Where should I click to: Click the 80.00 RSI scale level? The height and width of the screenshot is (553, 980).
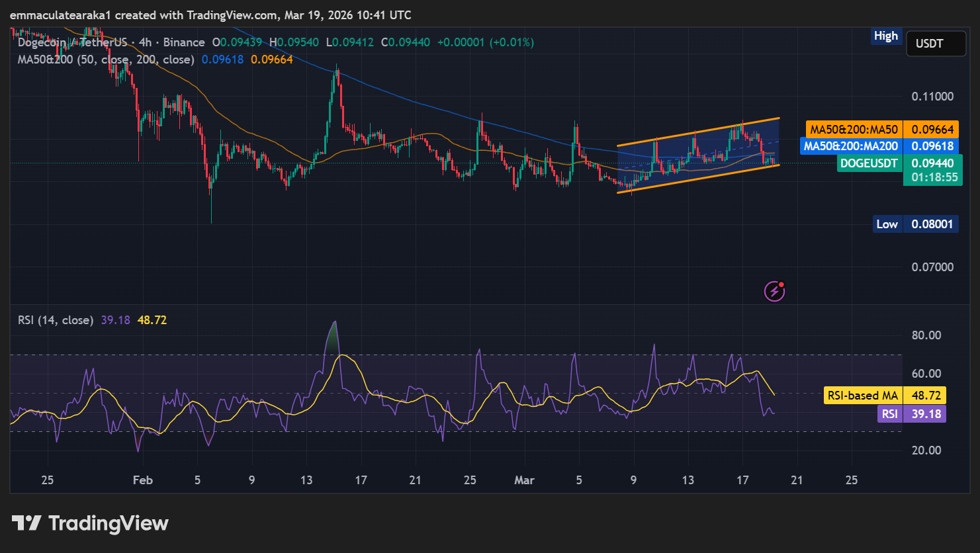point(926,335)
